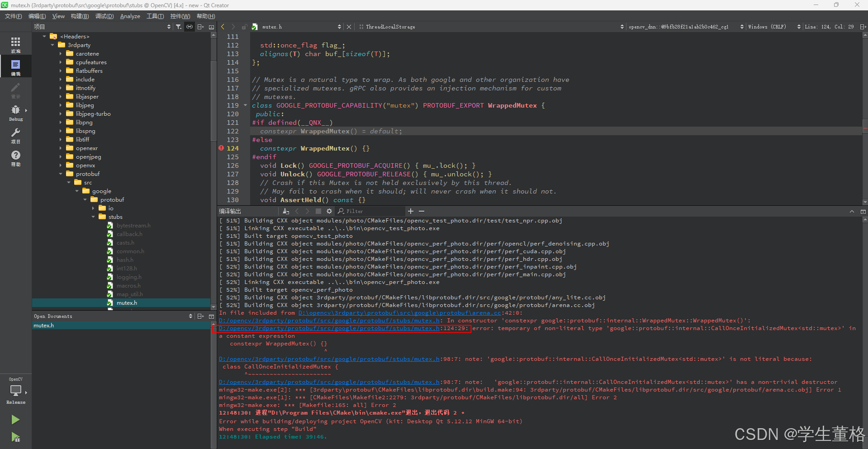
Task: Expand the io folder
Action: (x=93, y=208)
